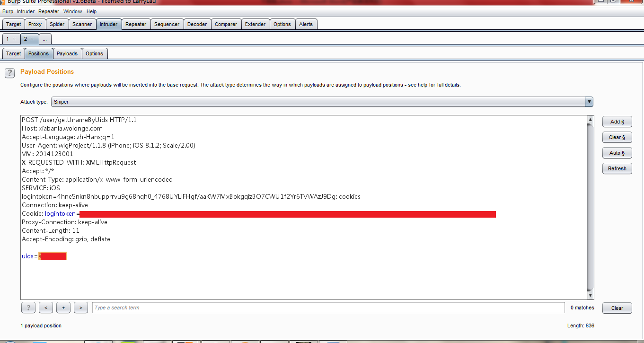The height and width of the screenshot is (343, 644).
Task: Select attack tab 1
Action: 8,39
